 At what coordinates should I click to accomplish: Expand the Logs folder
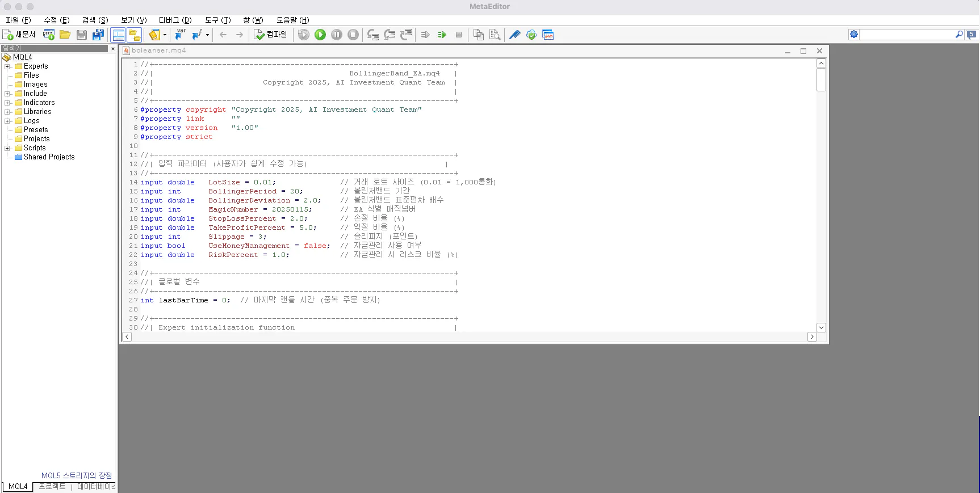point(7,121)
